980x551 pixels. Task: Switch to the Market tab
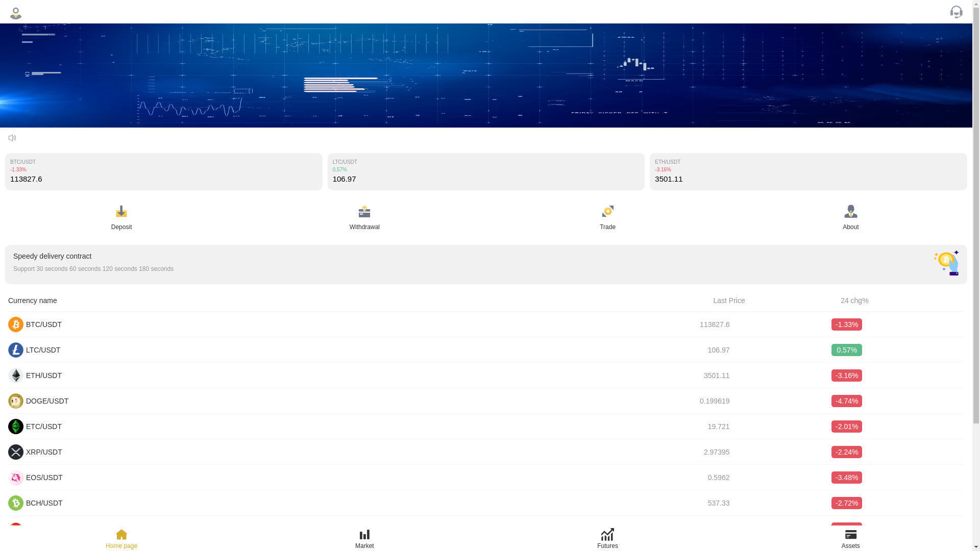[x=364, y=539]
